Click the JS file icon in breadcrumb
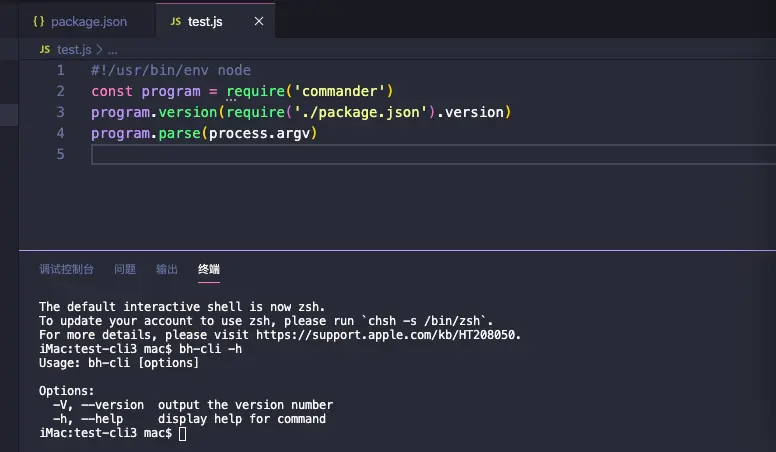Image resolution: width=776 pixels, height=452 pixels. click(45, 49)
